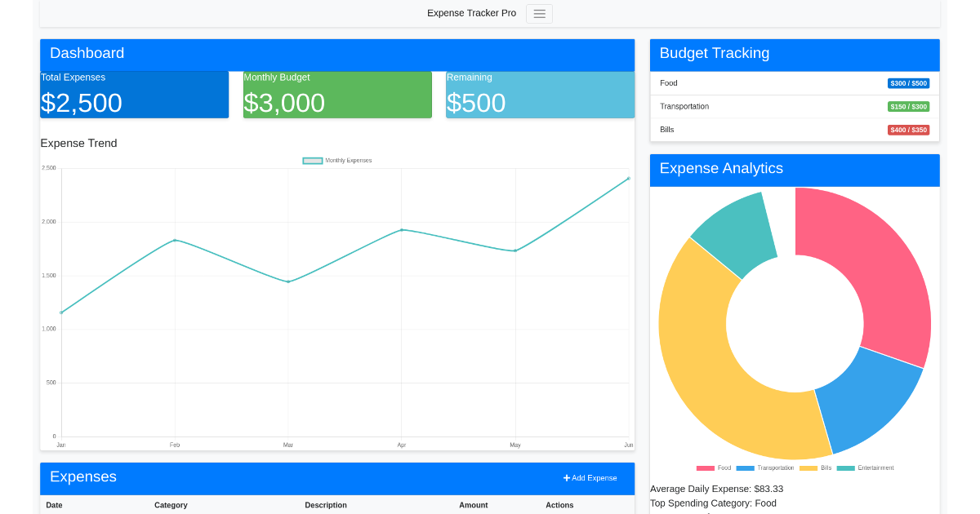
Task: Click the Expense Tracker Pro title
Action: tap(471, 13)
